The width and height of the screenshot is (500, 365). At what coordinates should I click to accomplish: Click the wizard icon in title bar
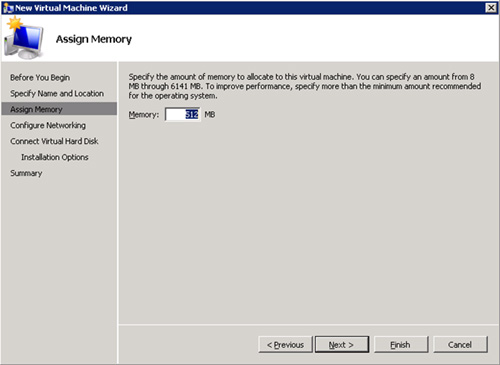[x=8, y=8]
